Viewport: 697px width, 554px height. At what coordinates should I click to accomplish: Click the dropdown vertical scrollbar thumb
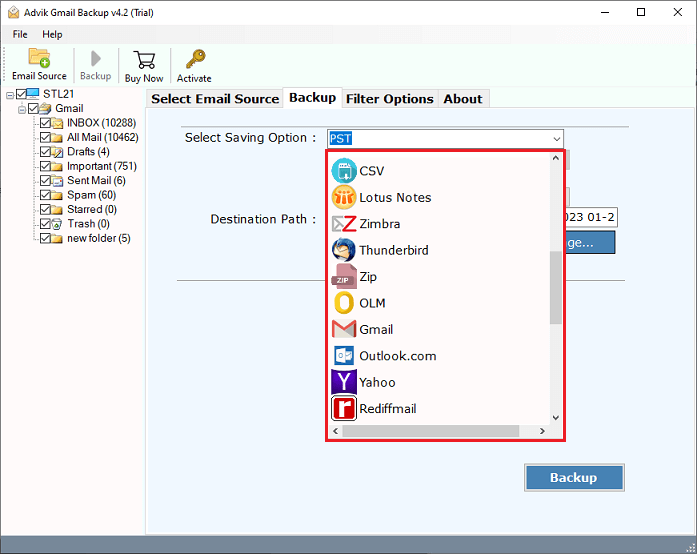tap(556, 288)
